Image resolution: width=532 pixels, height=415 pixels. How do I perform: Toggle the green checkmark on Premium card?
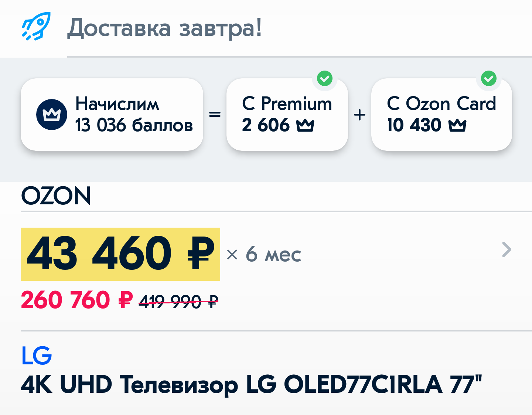pyautogui.click(x=325, y=78)
